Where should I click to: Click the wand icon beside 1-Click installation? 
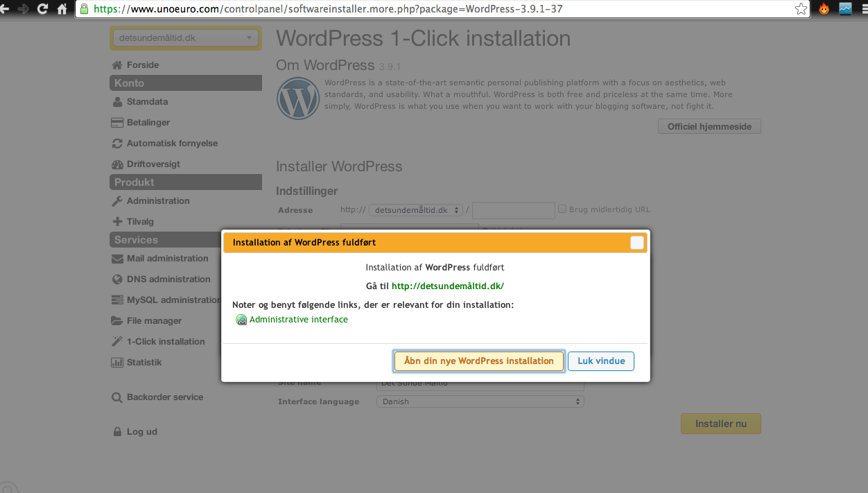pyautogui.click(x=117, y=342)
